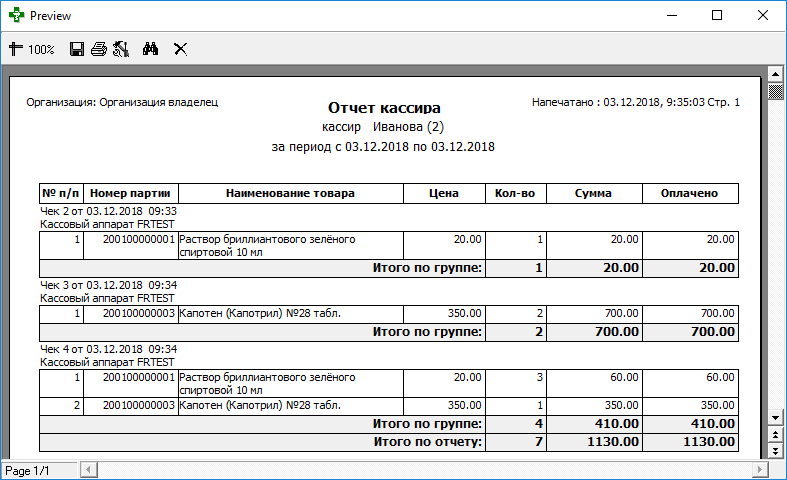Image resolution: width=787 pixels, height=480 pixels.
Task: Click the Напечатано timestamp text
Action: tap(618, 102)
